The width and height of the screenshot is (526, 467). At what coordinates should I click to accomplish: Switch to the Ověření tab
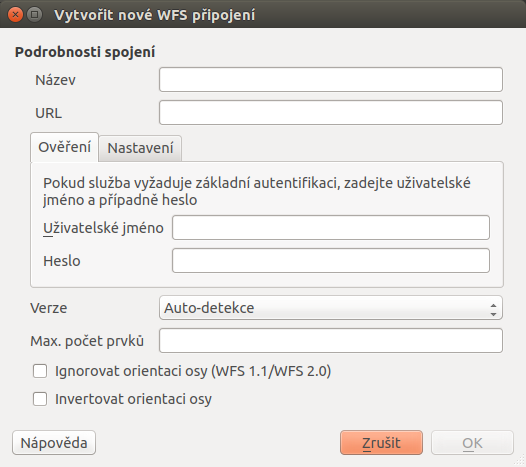click(x=64, y=147)
